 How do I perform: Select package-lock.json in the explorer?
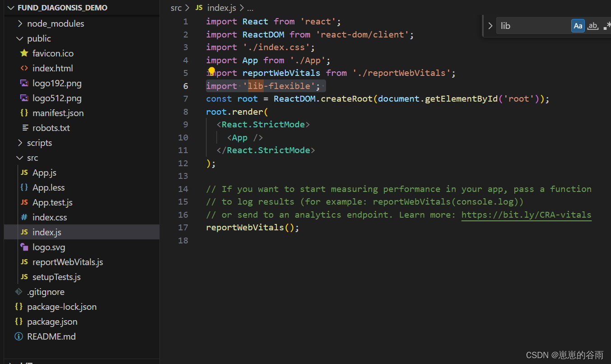coord(62,307)
